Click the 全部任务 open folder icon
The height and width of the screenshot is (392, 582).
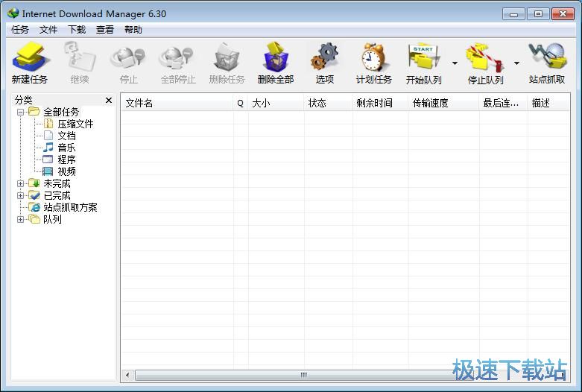point(34,111)
